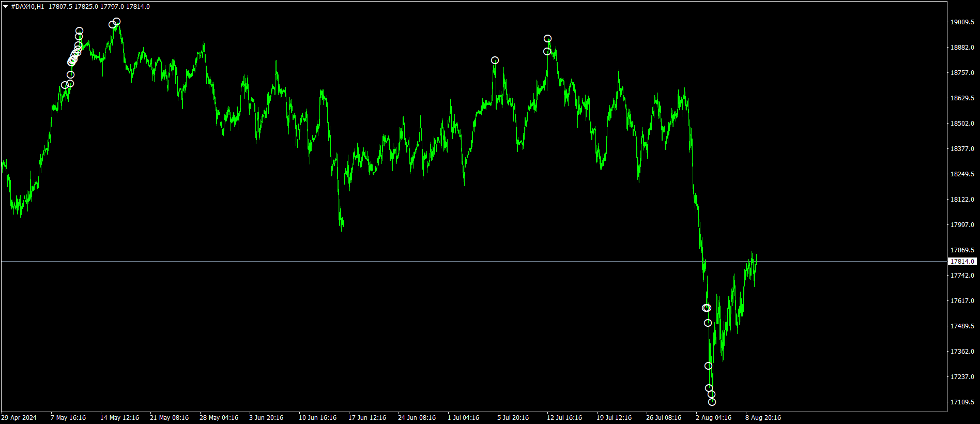Click the 19009.5 price scale label
Viewport: 980px width, 424px height.
tap(962, 22)
